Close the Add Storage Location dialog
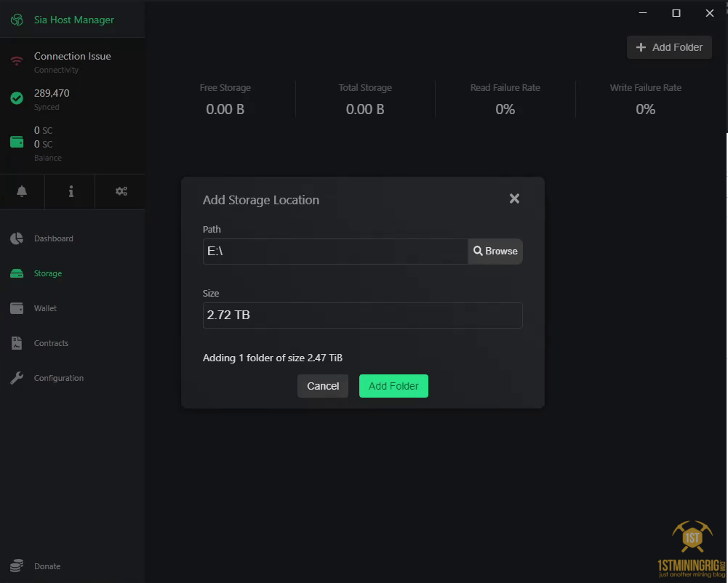This screenshot has height=583, width=728. [514, 198]
